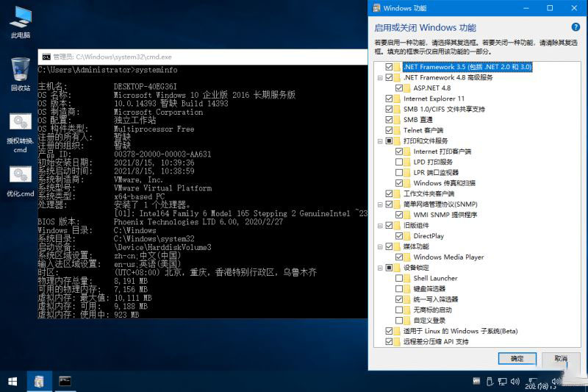The image size is (588, 392).
Task: Select Internet 打印客户端 label
Action: tap(442, 152)
